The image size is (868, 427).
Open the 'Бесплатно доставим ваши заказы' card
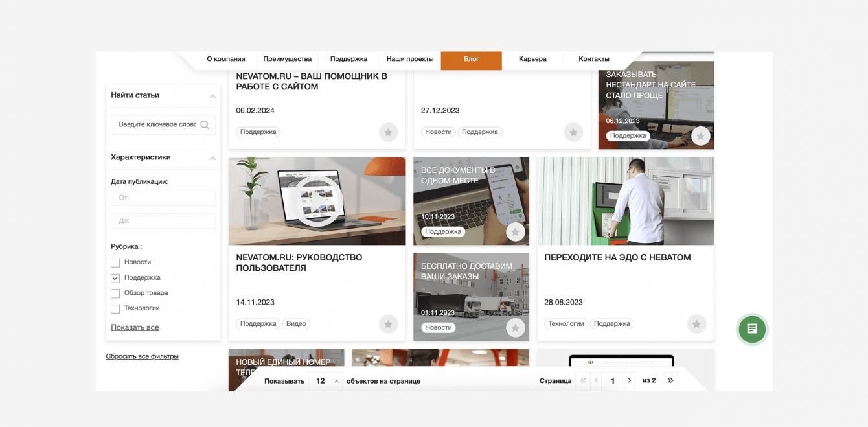pyautogui.click(x=471, y=297)
